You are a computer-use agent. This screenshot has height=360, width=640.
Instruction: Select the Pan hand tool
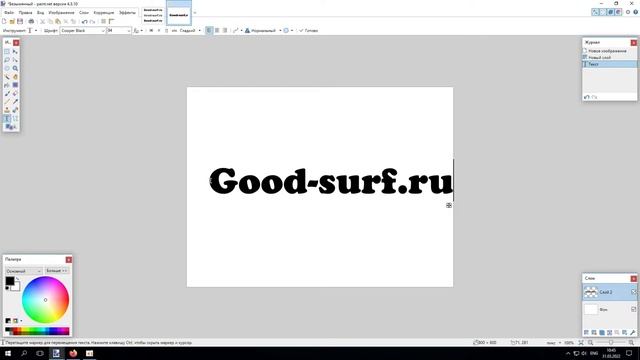(x=15, y=77)
